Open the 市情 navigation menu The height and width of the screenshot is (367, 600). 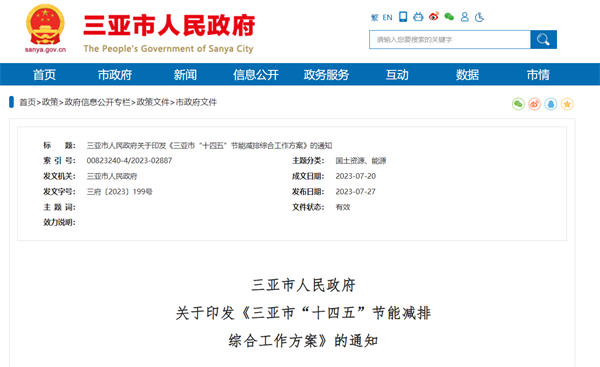click(538, 75)
